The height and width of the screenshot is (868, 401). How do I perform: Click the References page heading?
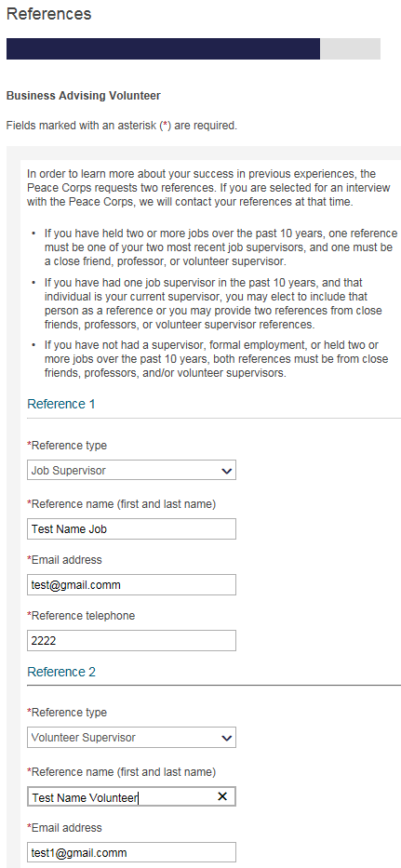point(48,14)
